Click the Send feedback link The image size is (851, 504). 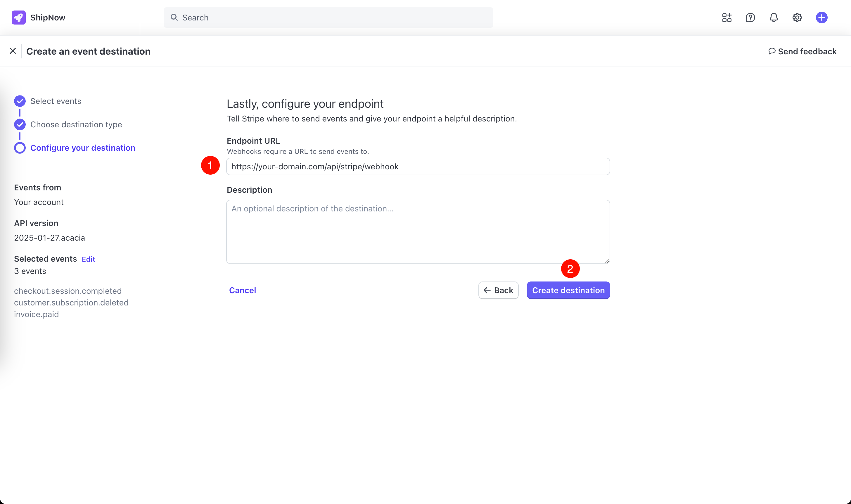[x=802, y=51]
